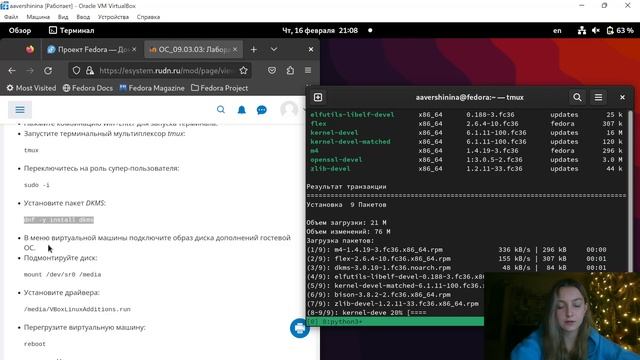The width and height of the screenshot is (640, 360).
Task: Open the Справка menu
Action: [148, 17]
